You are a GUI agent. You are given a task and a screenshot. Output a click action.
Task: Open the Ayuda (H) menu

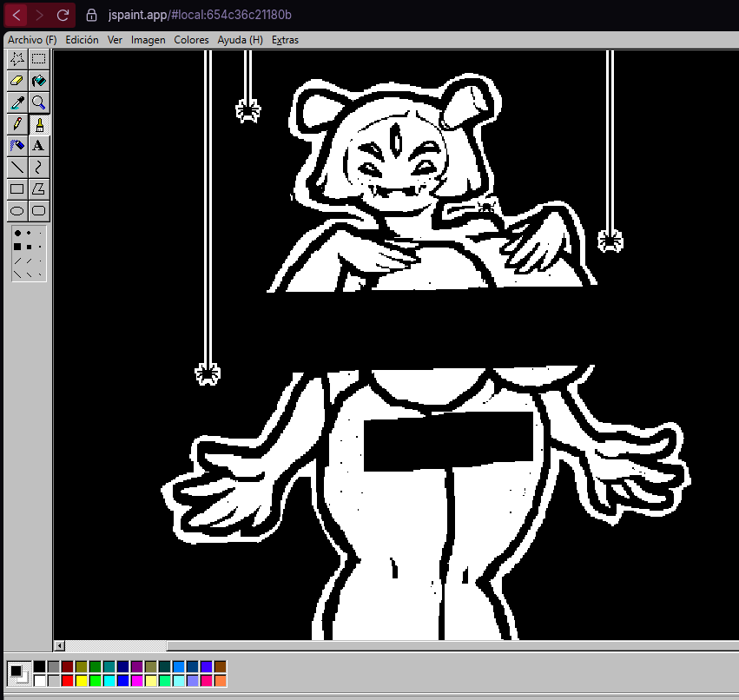click(x=241, y=40)
